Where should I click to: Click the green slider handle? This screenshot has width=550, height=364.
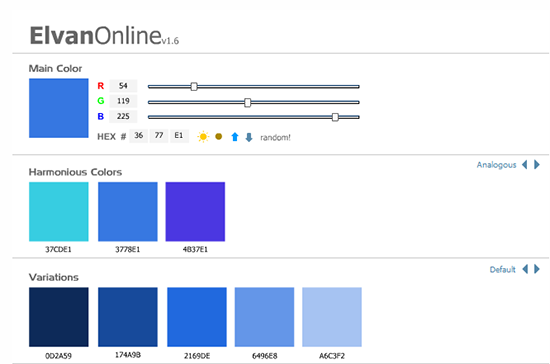[248, 102]
